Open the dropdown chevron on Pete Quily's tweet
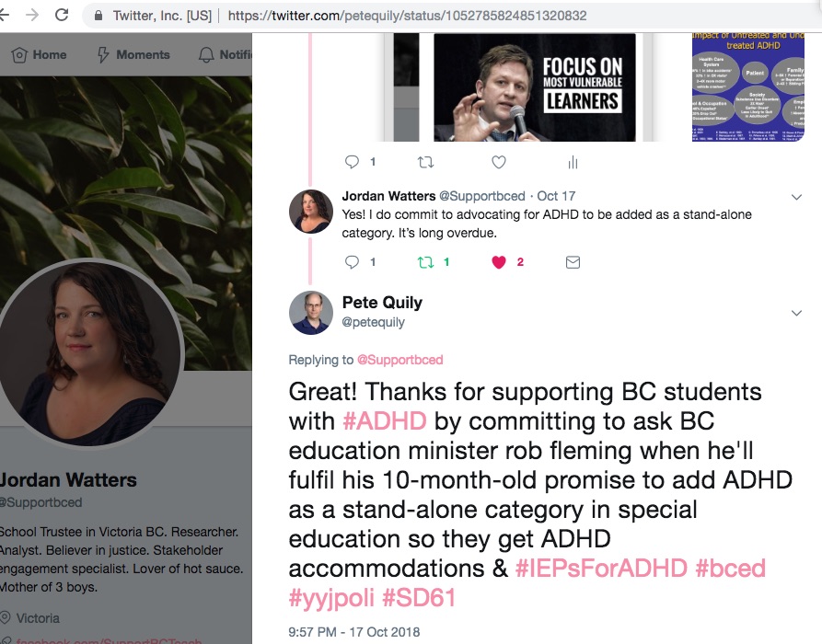The width and height of the screenshot is (822, 644). (x=797, y=313)
